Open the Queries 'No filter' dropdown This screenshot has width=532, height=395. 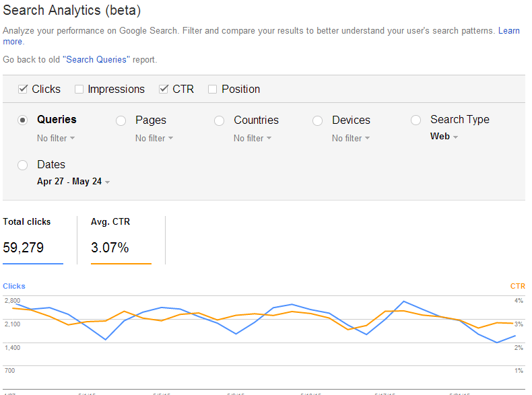56,138
